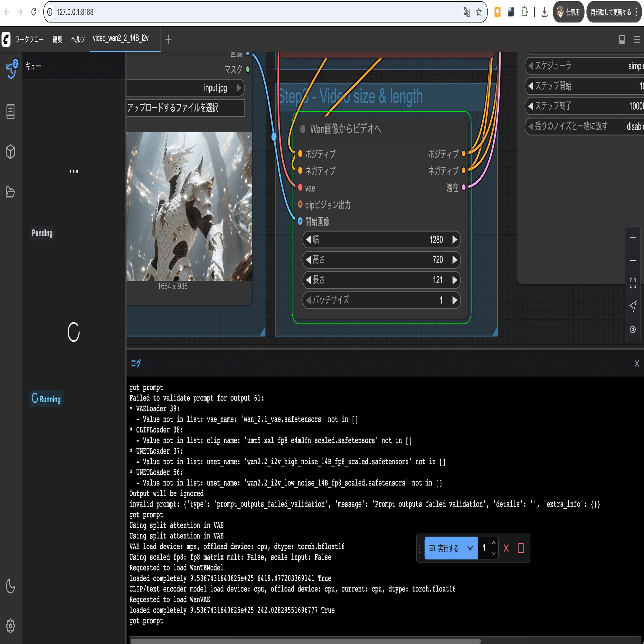The height and width of the screenshot is (644, 644).
Task: Open the queue history sidebar icon
Action: tap(11, 68)
